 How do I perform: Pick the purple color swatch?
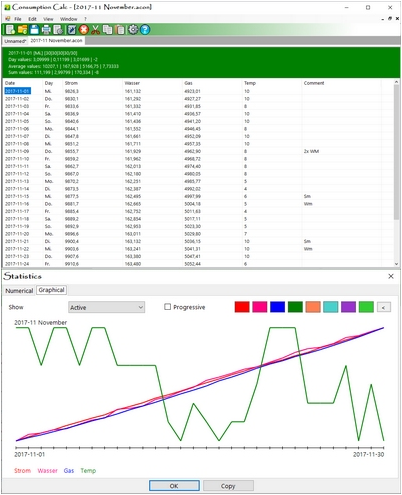click(348, 307)
